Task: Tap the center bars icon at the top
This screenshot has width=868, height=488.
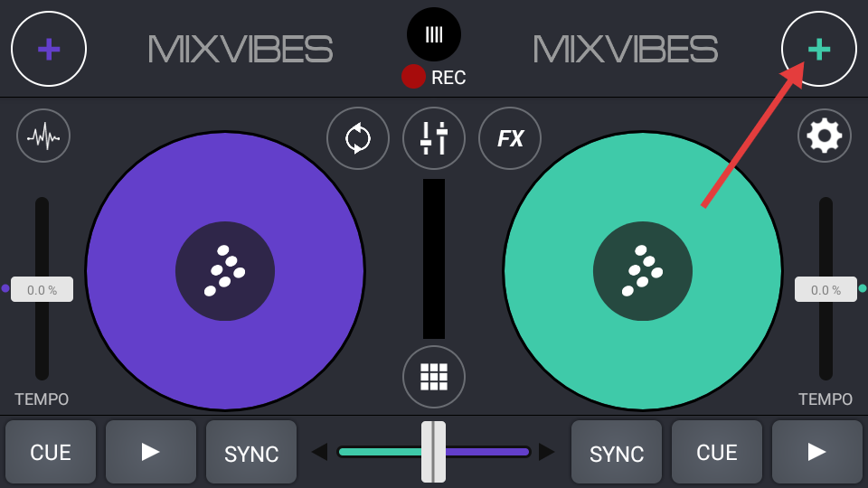Action: click(434, 34)
